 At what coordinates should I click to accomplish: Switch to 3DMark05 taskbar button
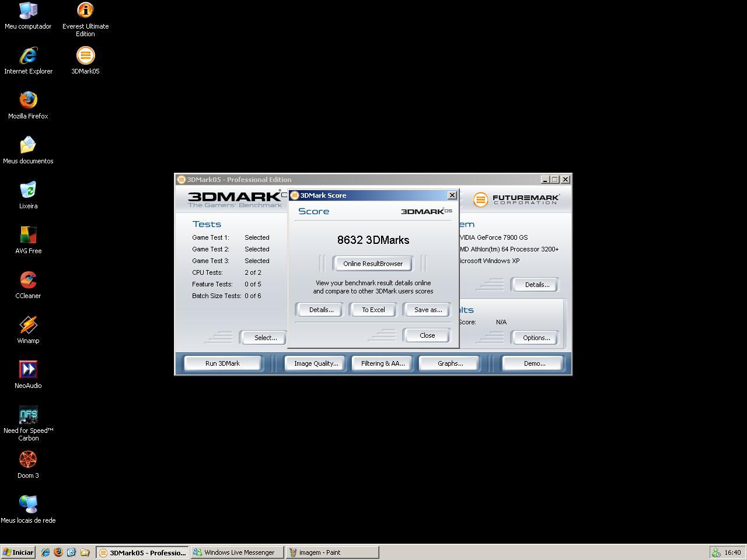(142, 552)
